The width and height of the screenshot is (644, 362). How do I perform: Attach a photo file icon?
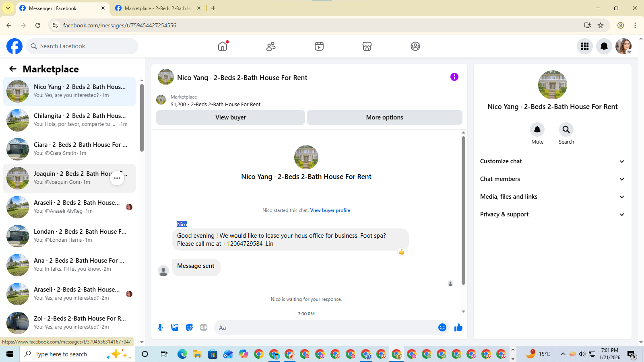(175, 327)
